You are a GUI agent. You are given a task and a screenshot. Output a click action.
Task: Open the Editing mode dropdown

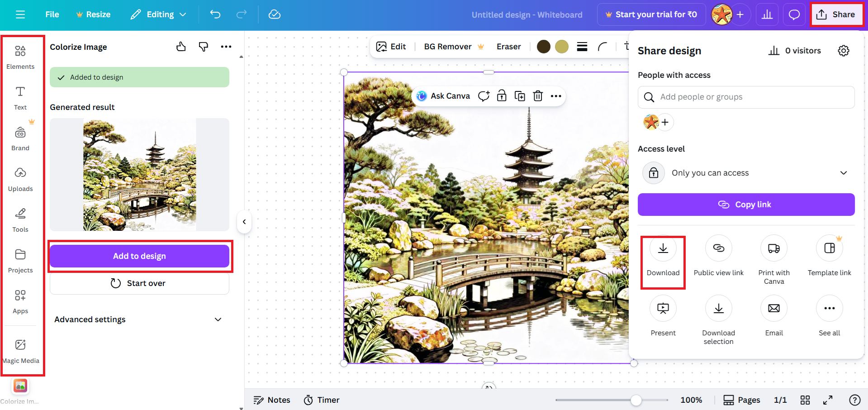158,14
